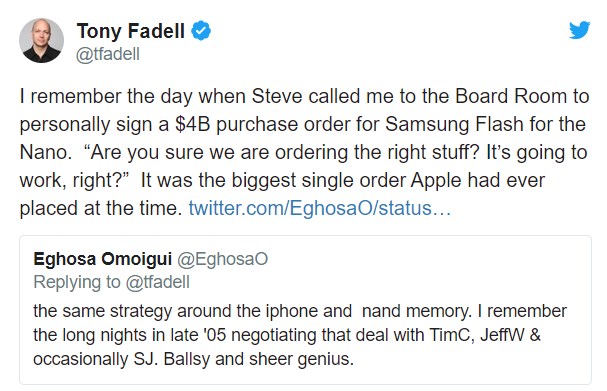607x391 pixels.
Task: Click the blue verified badge beside Tony Fadell
Action: (x=201, y=31)
